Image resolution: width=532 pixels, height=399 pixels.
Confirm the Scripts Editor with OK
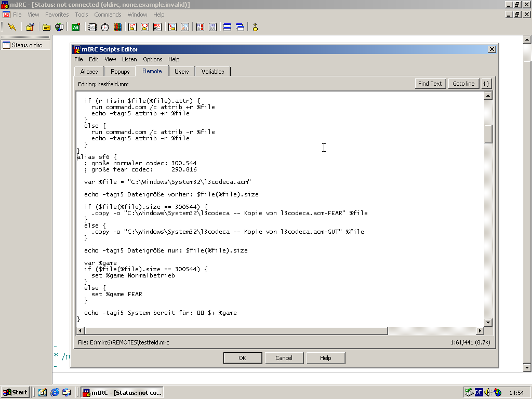242,358
